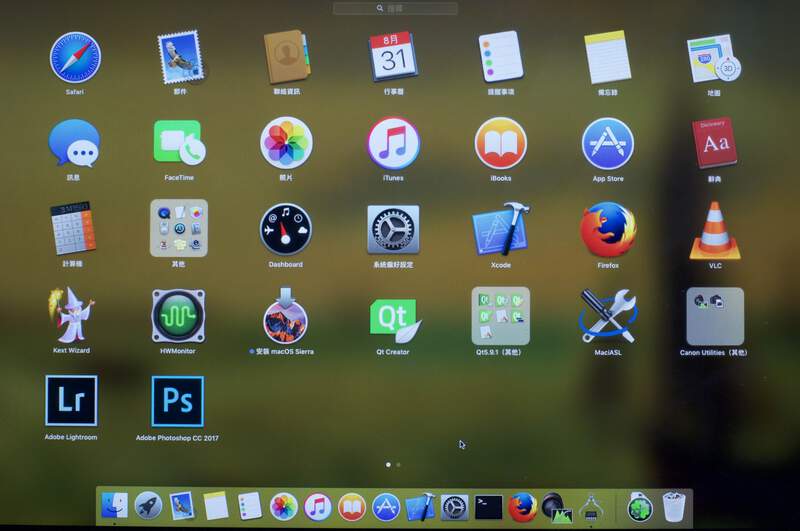
Task: Open the camera lens photo app in Dock
Action: pyautogui.click(x=557, y=508)
